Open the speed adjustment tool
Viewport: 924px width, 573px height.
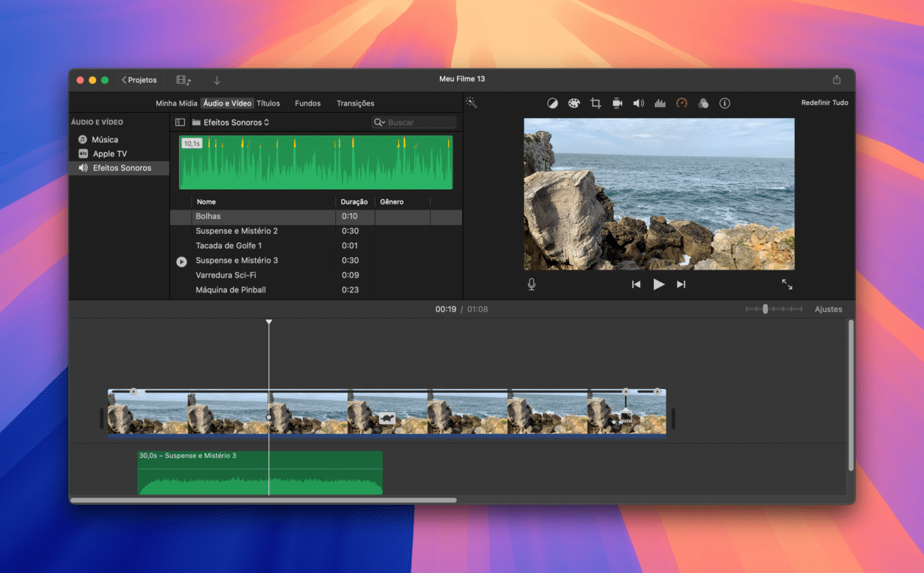pos(681,103)
